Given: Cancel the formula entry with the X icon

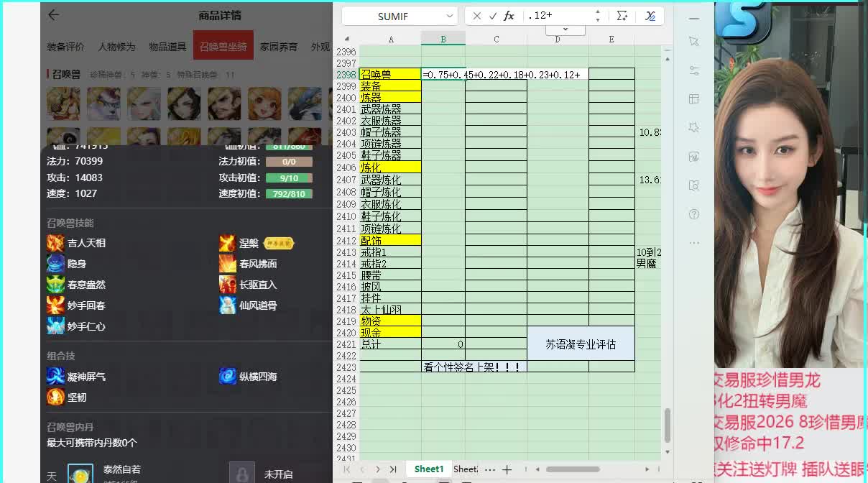Looking at the screenshot, I should (x=476, y=16).
